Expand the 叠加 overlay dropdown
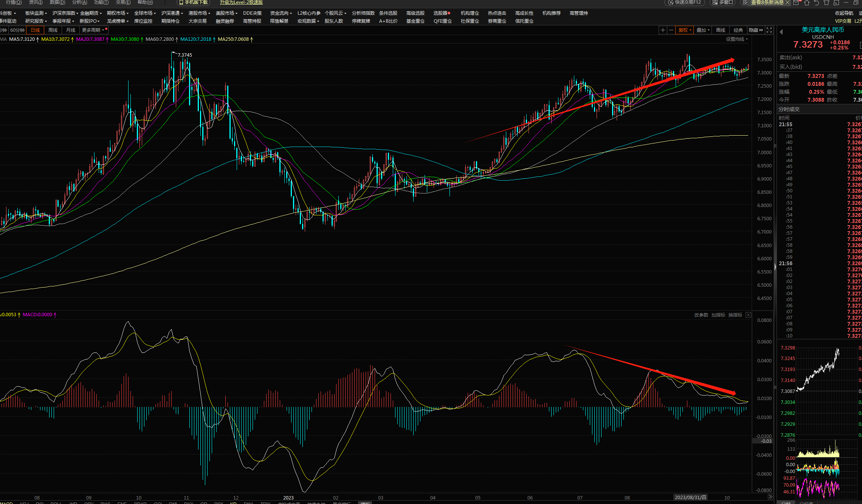Viewport: 862px width, 504px height. [x=703, y=30]
